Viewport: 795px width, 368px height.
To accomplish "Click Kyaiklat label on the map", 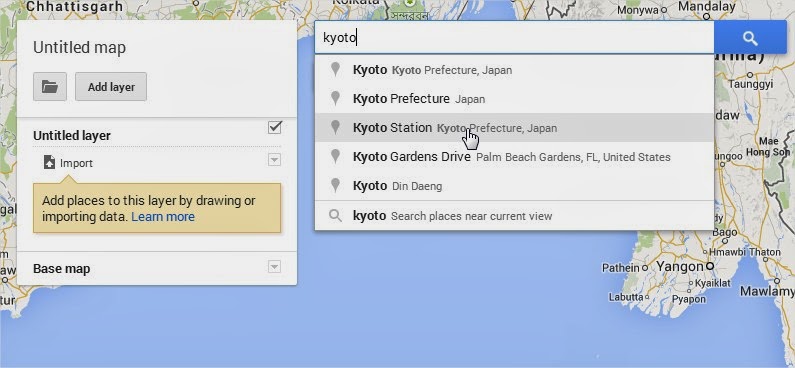I will click(713, 283).
